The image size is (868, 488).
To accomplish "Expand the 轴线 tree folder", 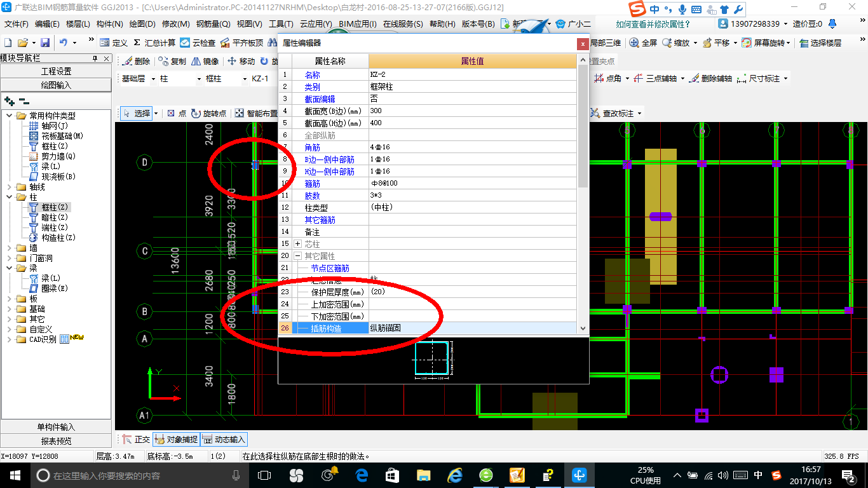I will coord(10,187).
